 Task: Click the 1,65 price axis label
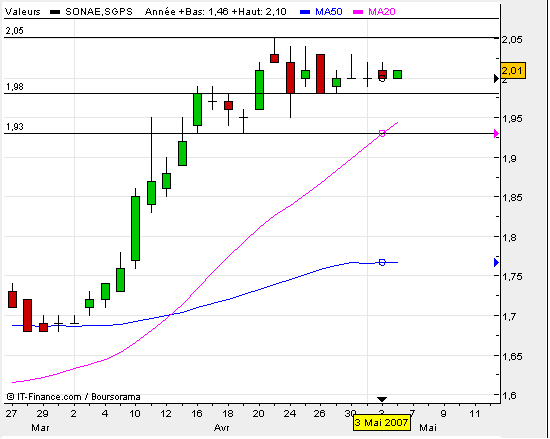tap(512, 356)
